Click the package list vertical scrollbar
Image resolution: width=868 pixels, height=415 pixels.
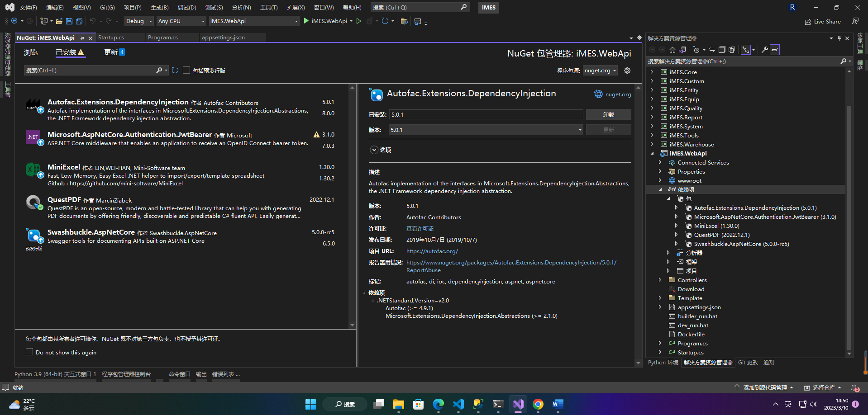(x=352, y=206)
